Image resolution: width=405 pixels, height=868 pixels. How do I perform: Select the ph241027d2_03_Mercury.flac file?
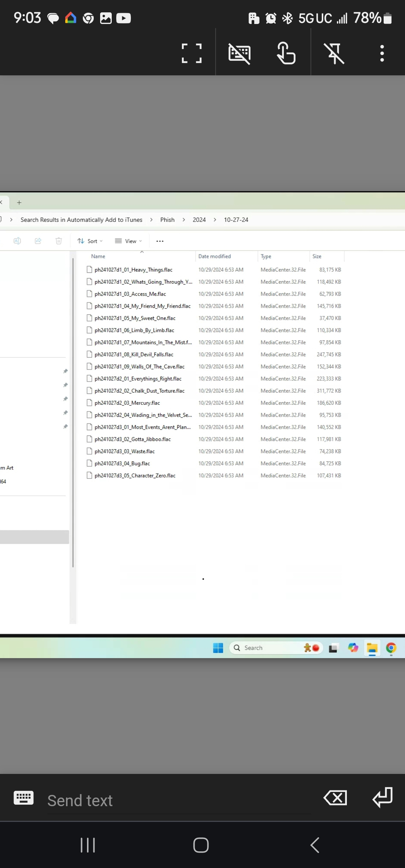(x=127, y=403)
